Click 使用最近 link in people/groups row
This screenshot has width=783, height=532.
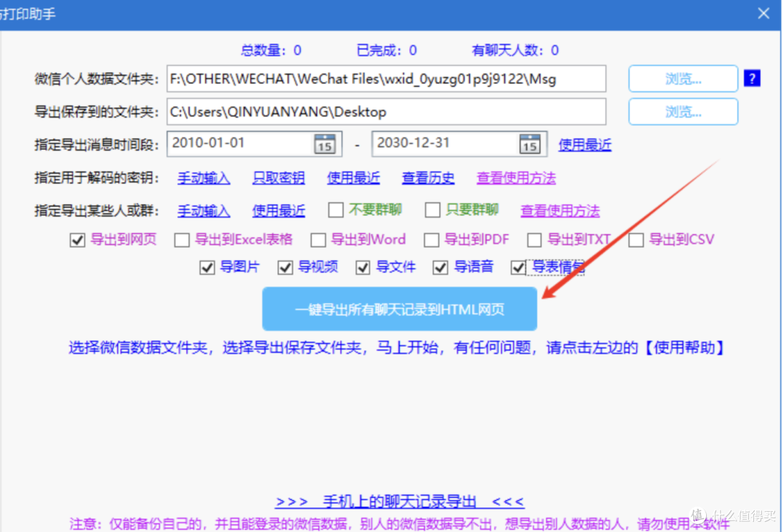[278, 211]
